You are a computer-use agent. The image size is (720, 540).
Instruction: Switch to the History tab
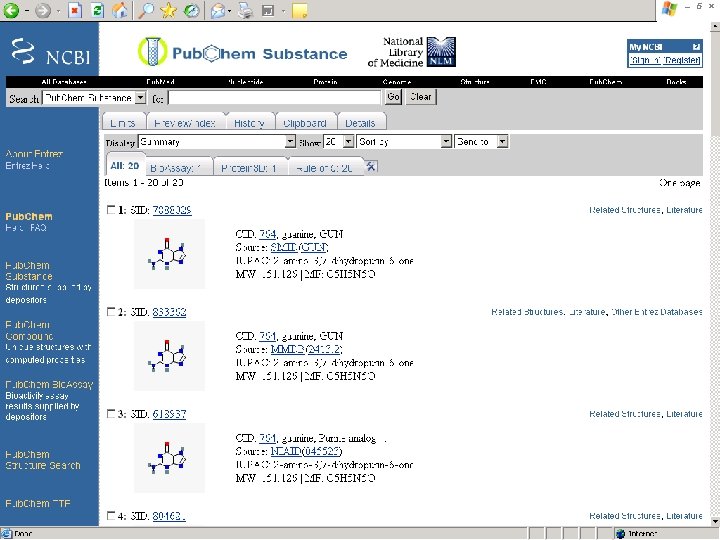click(x=249, y=123)
